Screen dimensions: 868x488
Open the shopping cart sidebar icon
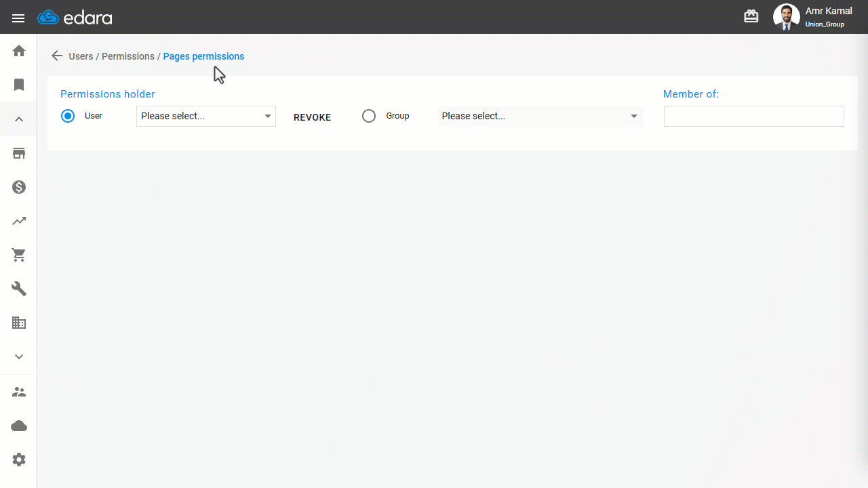click(19, 255)
